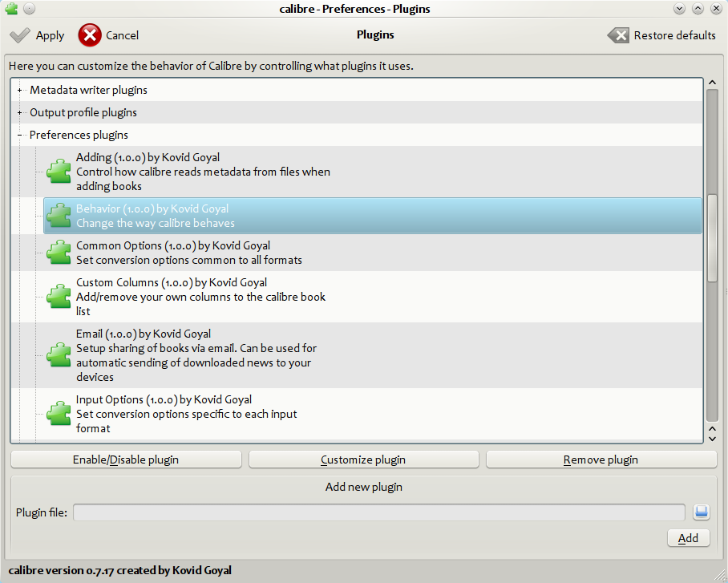The image size is (728, 583).
Task: Click the Email plugin puzzle icon
Action: coord(59,355)
